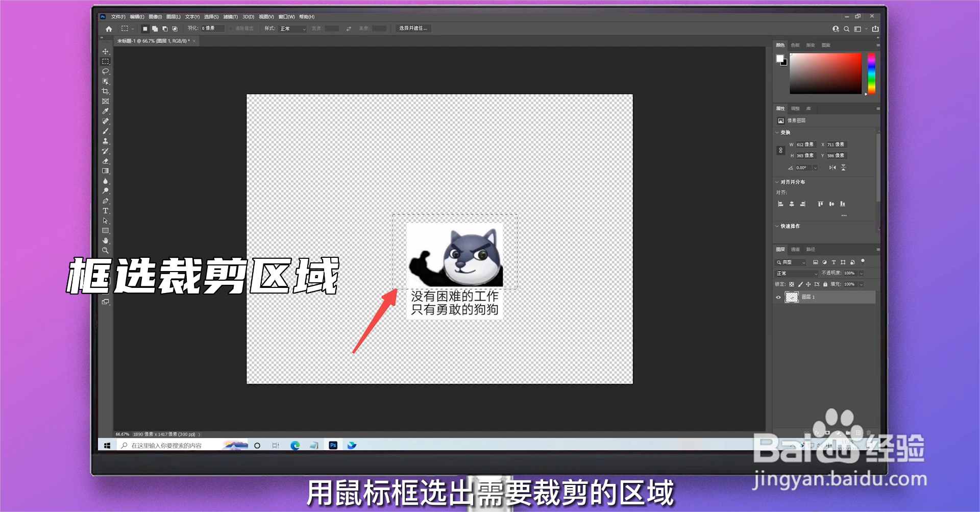Open the 样式 dropdown set to 正常

click(293, 29)
